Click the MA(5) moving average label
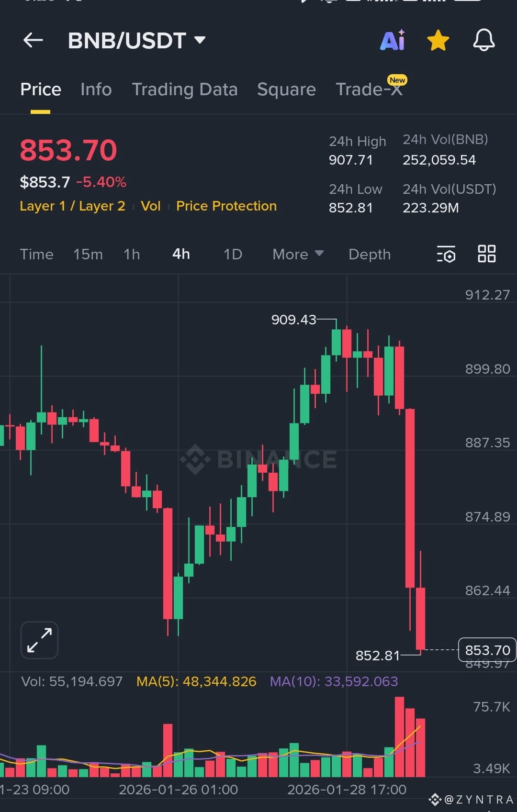This screenshot has width=517, height=812. click(196, 681)
